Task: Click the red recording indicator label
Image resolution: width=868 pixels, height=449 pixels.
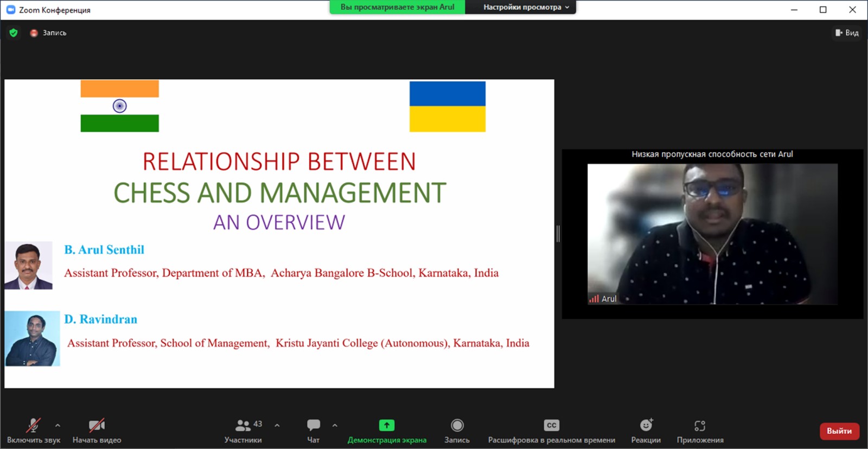Action: [49, 33]
